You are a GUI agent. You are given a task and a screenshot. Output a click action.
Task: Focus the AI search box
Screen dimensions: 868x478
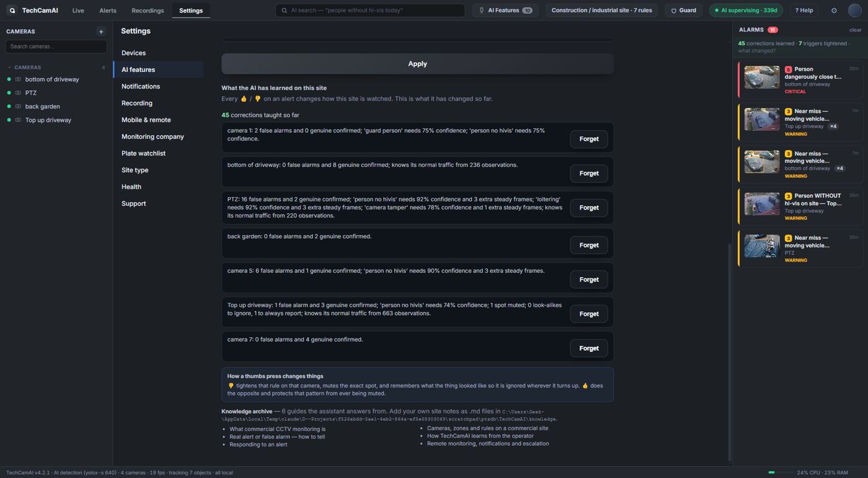370,11
